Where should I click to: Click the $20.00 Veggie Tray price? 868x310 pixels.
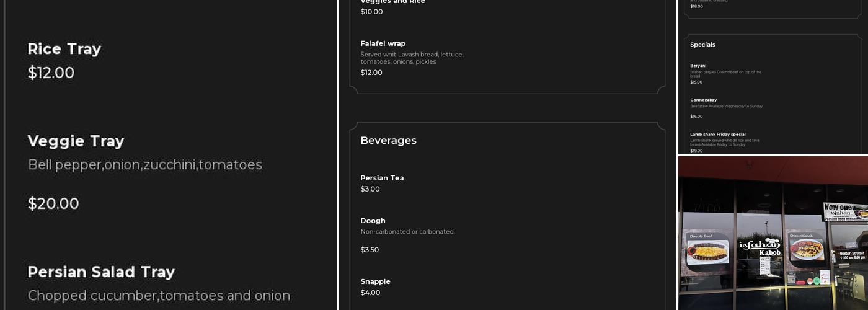(x=53, y=204)
